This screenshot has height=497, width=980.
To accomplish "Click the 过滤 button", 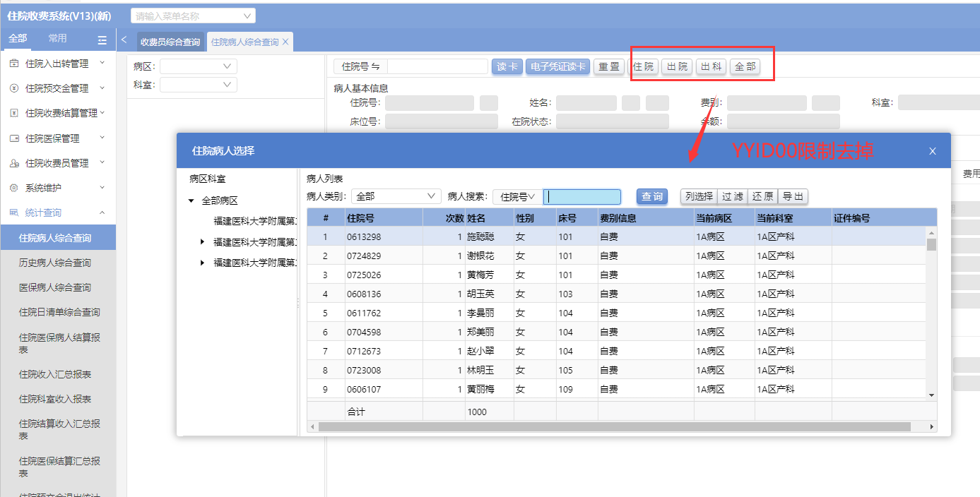I will 733,197.
